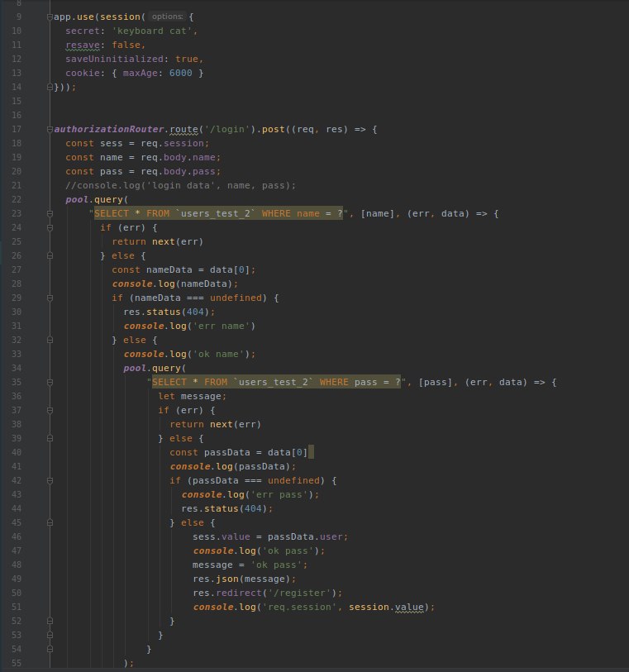Click the commented-out 'login data' console.log line
The width and height of the screenshot is (629, 672).
coord(180,186)
